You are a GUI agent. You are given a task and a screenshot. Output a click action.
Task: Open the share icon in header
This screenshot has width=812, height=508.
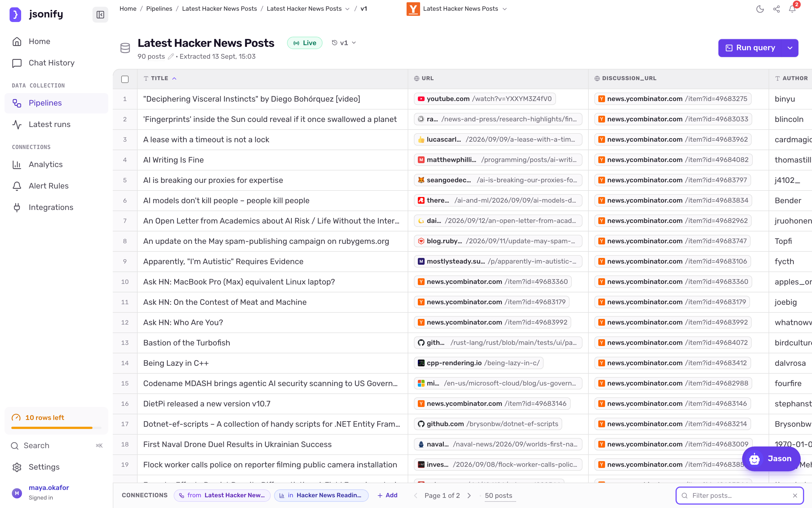(776, 9)
